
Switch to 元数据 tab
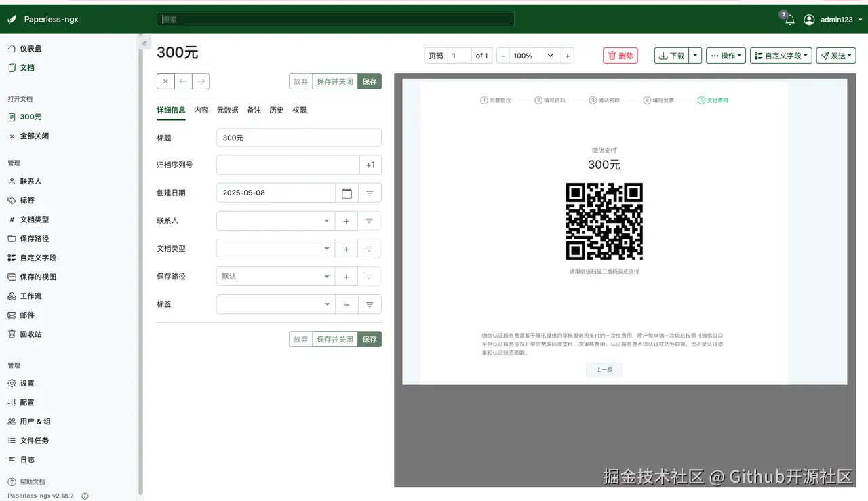pos(227,110)
